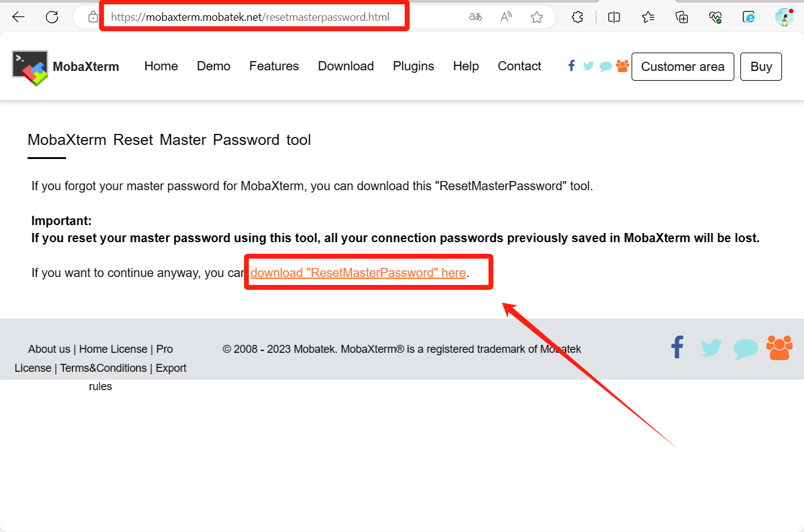Open Twitter icon in top navigation bar
Viewport: 804px width, 532px height.
588,66
